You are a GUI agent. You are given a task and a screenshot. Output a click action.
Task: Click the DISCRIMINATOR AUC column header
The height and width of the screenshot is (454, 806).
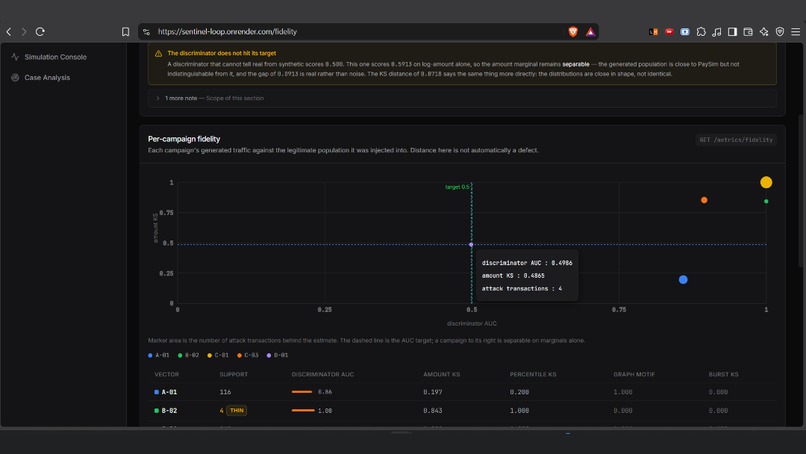point(323,375)
